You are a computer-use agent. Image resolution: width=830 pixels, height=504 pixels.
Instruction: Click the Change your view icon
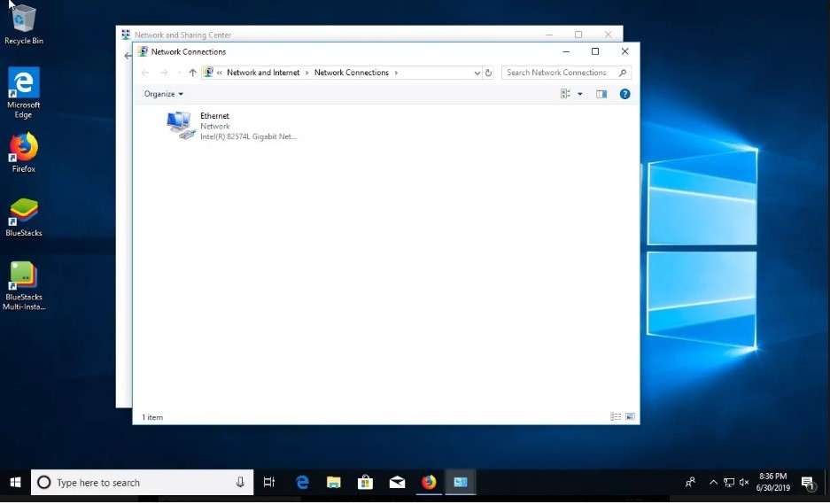point(565,94)
